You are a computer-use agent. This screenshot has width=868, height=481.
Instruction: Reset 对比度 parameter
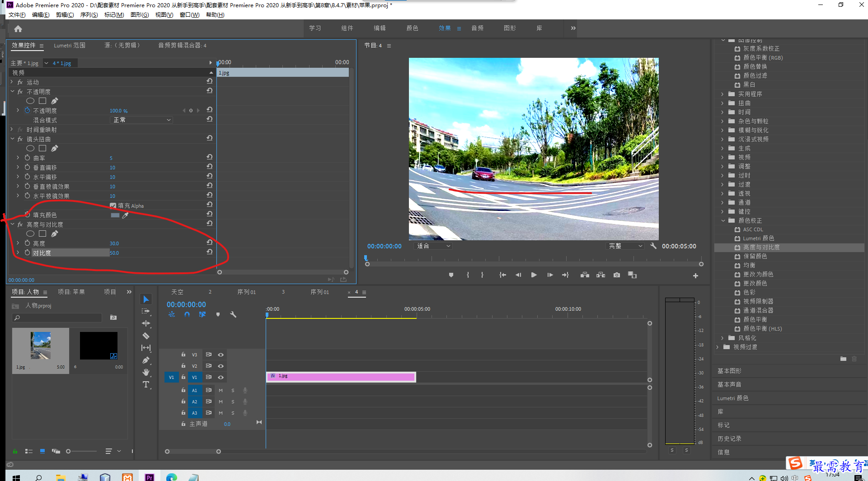[x=210, y=252]
